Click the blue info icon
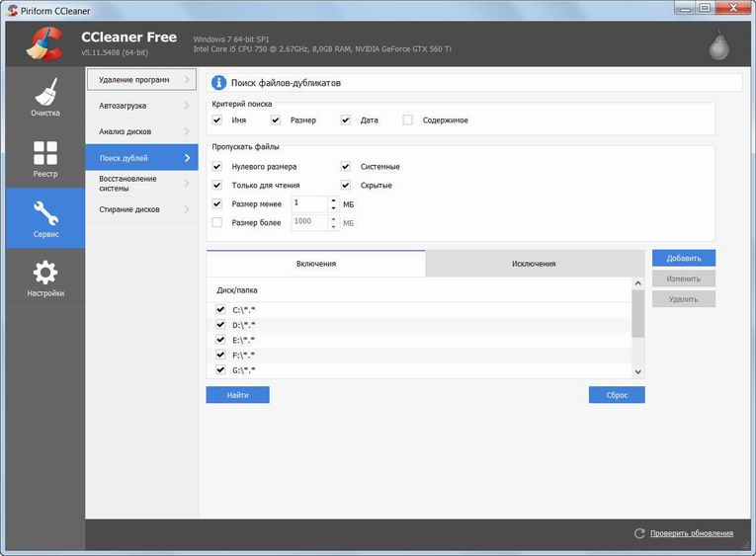 tap(218, 83)
